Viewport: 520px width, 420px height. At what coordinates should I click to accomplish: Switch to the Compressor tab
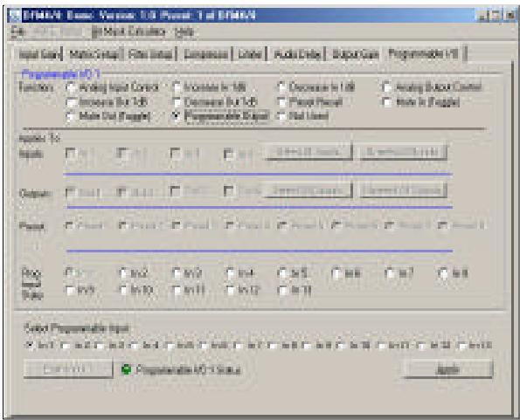pyautogui.click(x=206, y=54)
